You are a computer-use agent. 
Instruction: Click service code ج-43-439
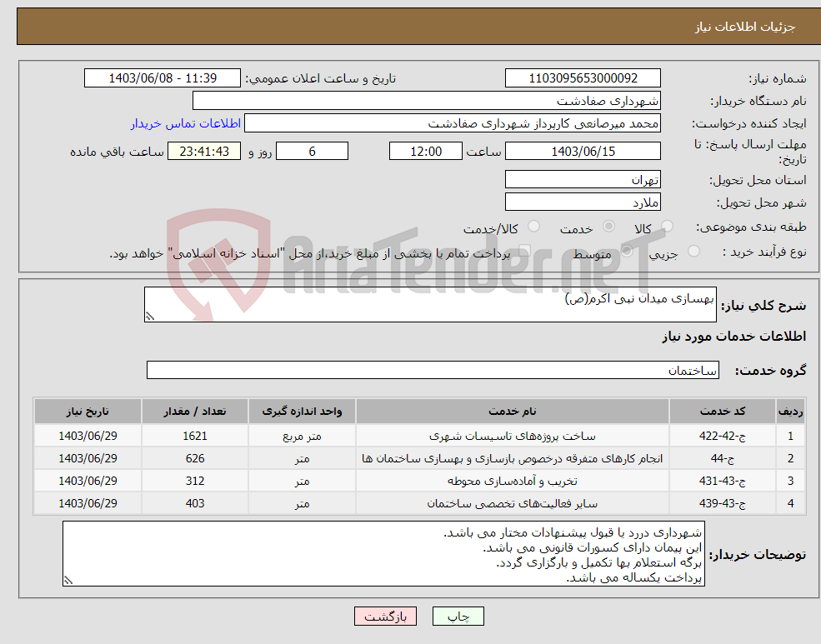722,503
